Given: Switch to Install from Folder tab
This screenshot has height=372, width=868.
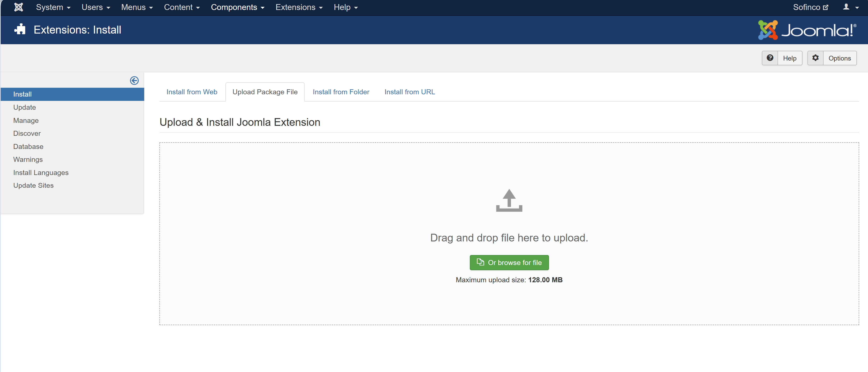Looking at the screenshot, I should click(x=341, y=92).
